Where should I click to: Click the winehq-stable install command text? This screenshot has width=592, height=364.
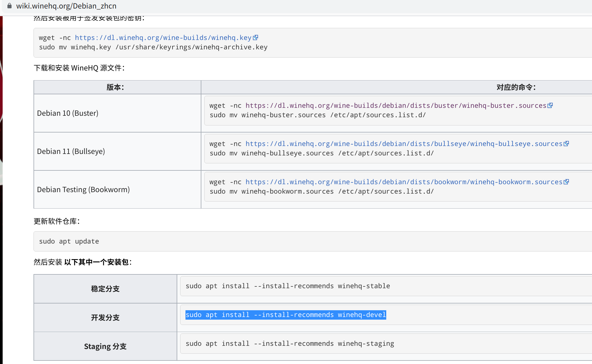[x=287, y=286]
